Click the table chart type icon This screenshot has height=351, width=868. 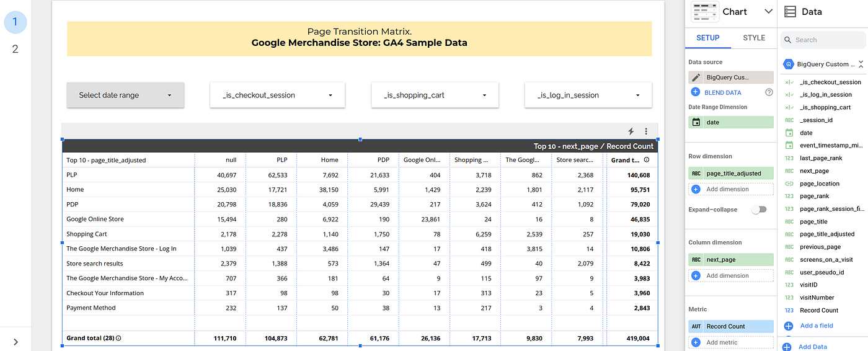[704, 12]
